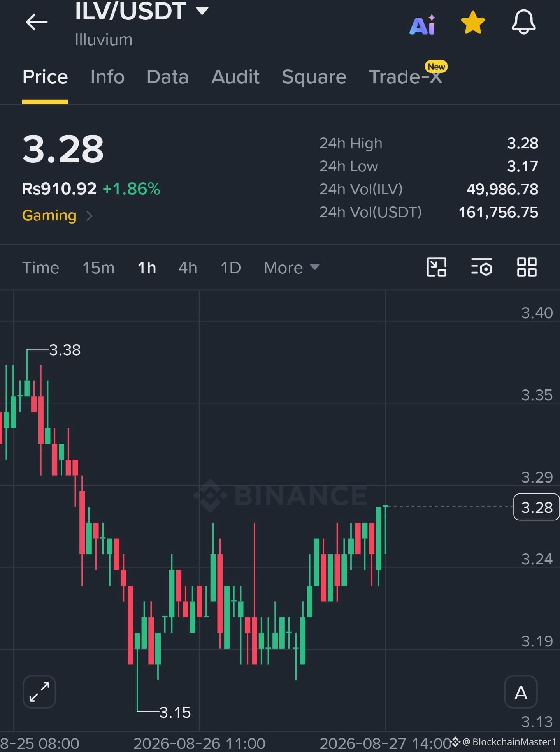Tap the 24h Vol(ILV) value 49,986.78

502,189
